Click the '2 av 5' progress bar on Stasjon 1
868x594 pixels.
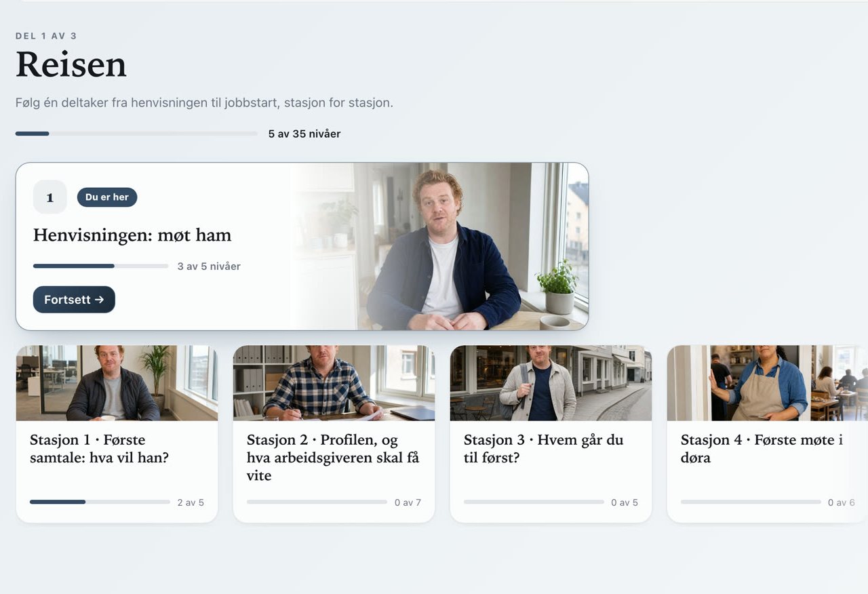point(100,502)
